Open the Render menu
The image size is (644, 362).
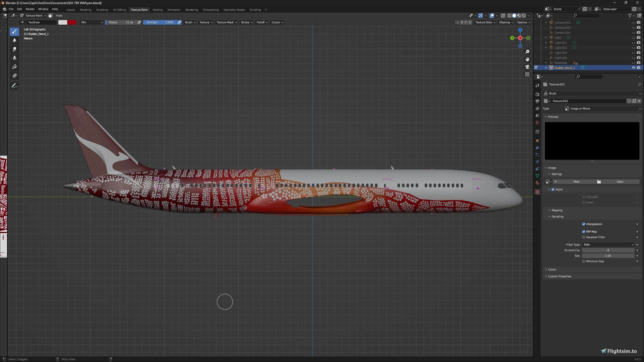pos(30,9)
